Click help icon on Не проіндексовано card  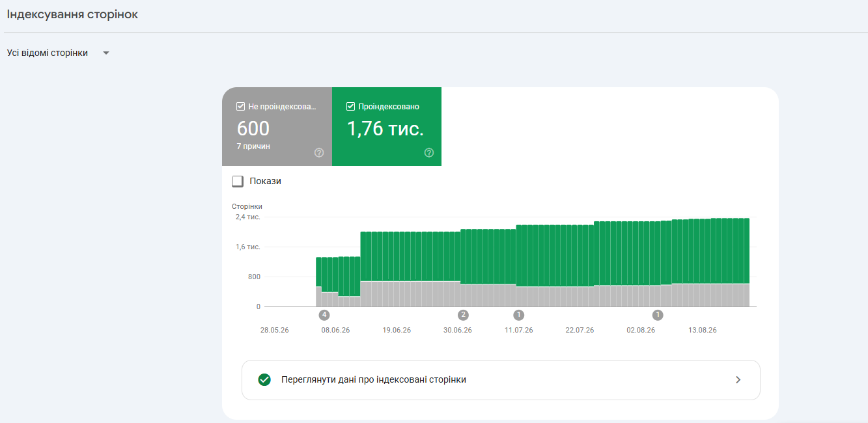coord(319,153)
